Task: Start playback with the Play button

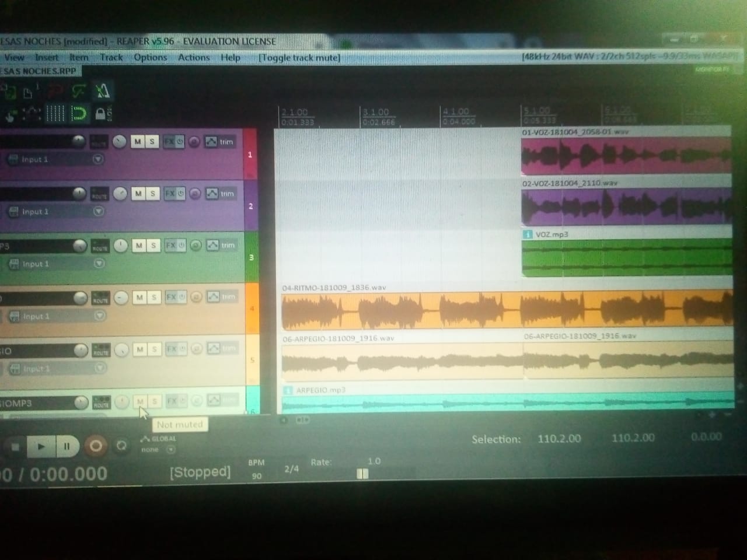Action: (41, 447)
